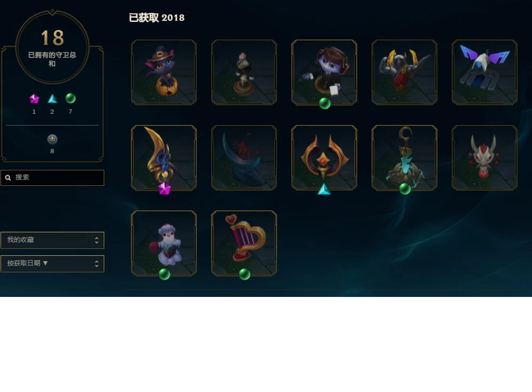The image size is (532, 392).
Task: Click the 已获取 2018 section heading
Action: [157, 18]
